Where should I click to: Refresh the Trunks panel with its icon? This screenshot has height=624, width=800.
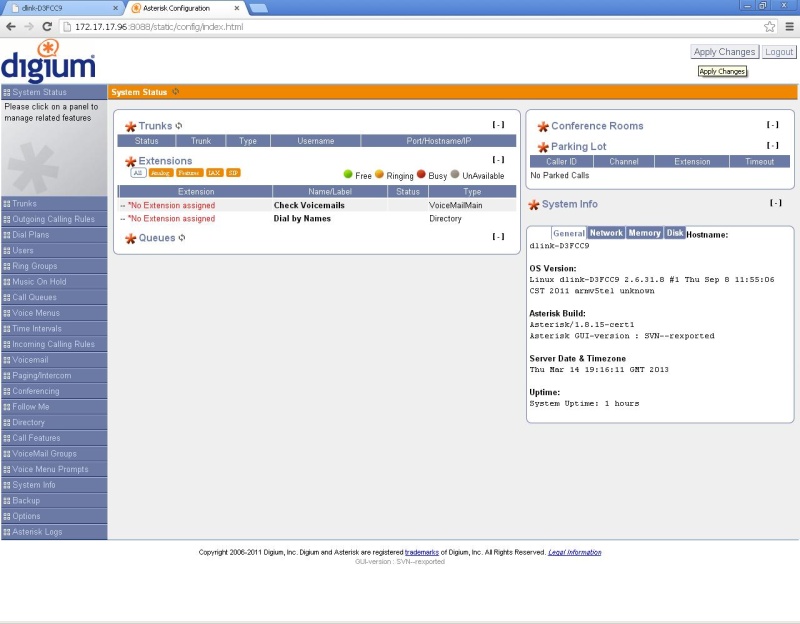click(179, 126)
